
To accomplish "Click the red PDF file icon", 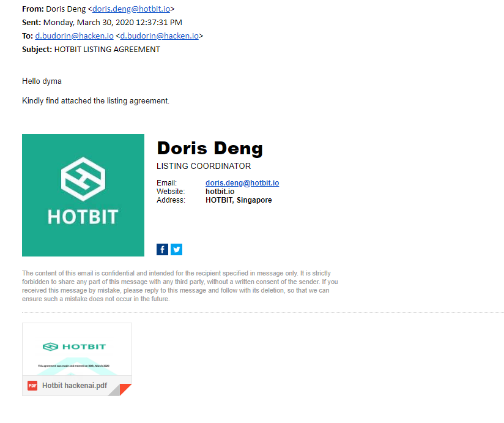I will (32, 386).
